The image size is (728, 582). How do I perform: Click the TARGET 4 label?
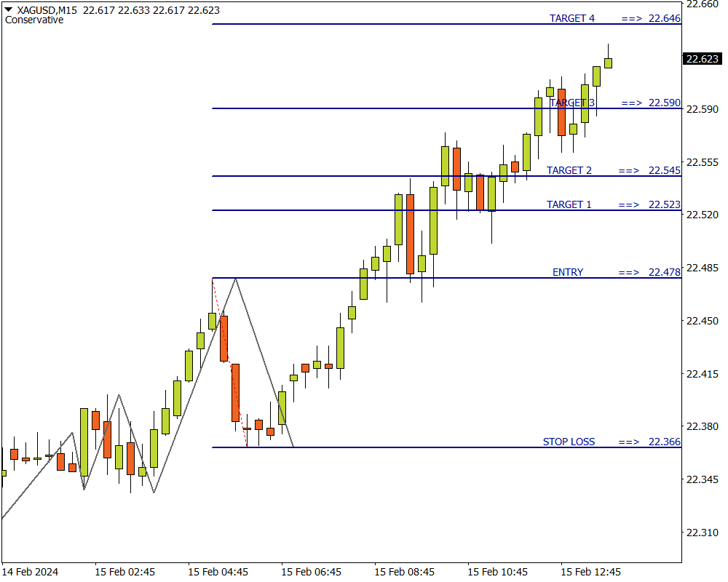click(571, 18)
